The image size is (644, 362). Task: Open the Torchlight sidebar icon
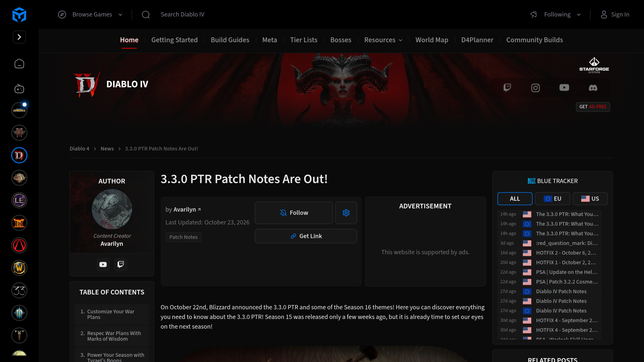pos(19,335)
